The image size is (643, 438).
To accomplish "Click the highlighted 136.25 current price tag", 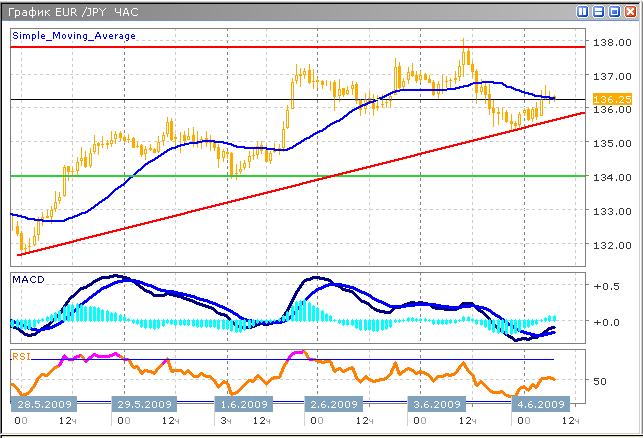I will (609, 100).
